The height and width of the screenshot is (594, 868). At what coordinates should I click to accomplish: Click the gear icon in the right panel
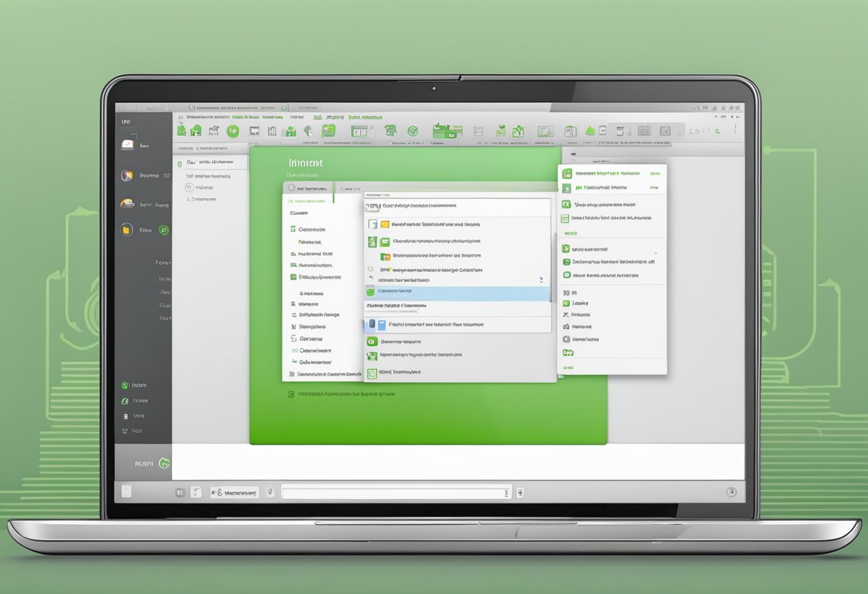pyautogui.click(x=566, y=339)
